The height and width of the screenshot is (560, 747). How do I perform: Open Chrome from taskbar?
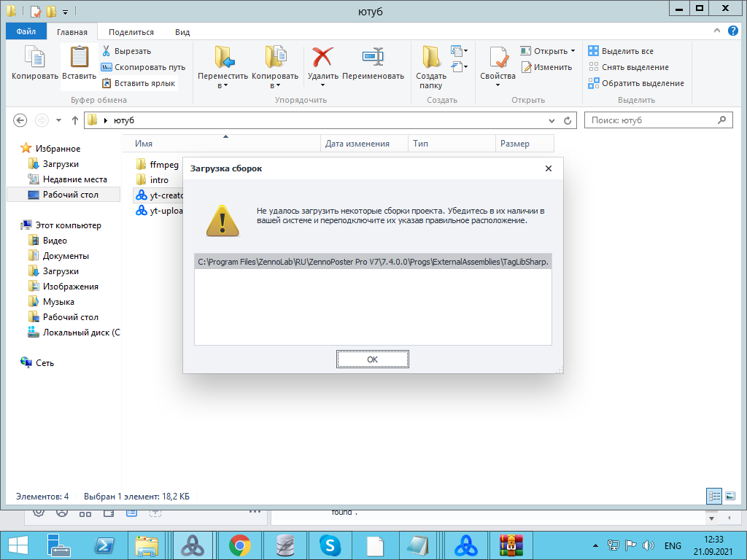coord(239,545)
